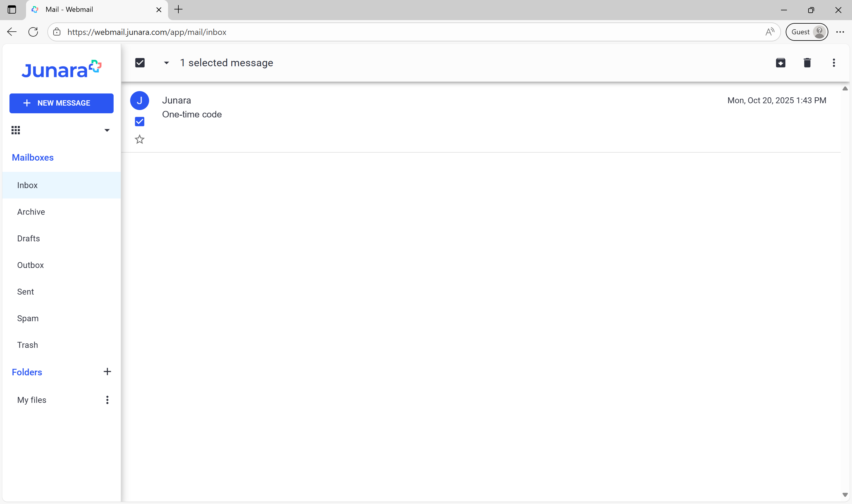Star the One-time code message
852x504 pixels.
pos(140,139)
